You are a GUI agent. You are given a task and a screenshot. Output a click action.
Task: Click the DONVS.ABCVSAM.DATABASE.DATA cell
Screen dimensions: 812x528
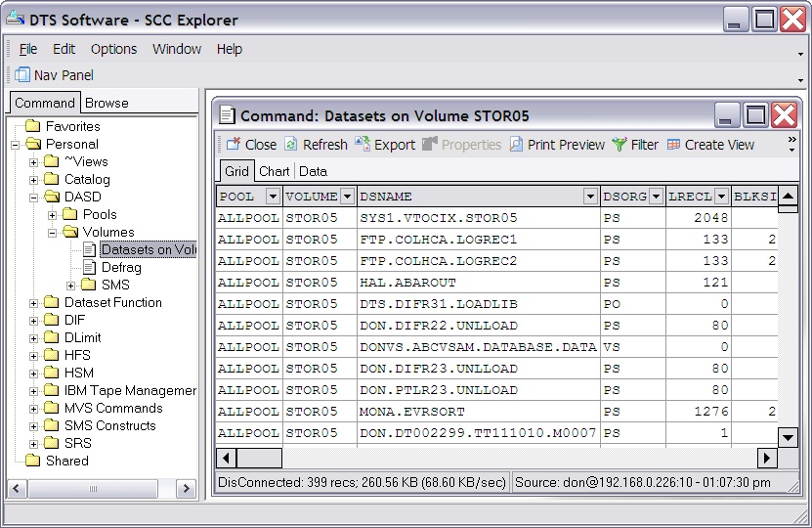[x=478, y=347]
